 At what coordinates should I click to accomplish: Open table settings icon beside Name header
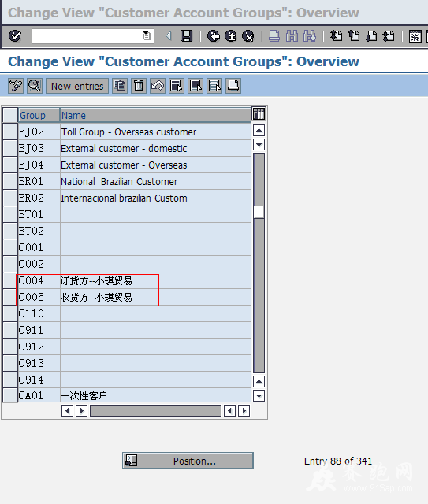coord(259,113)
